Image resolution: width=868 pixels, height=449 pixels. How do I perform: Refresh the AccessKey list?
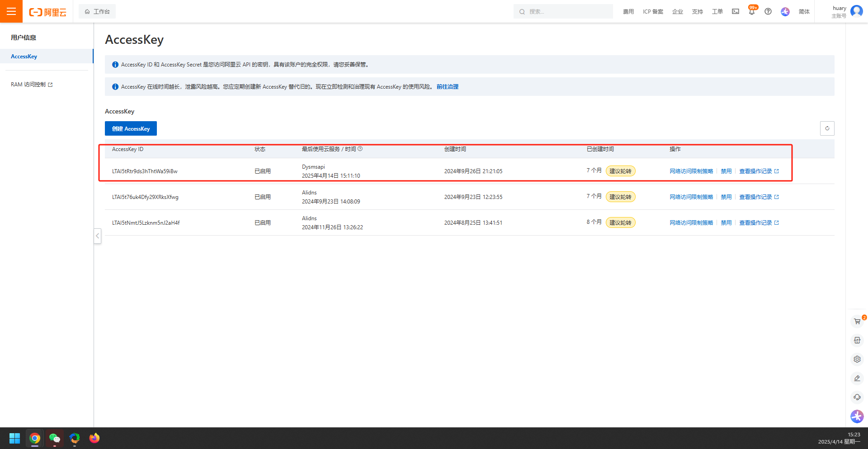827,128
